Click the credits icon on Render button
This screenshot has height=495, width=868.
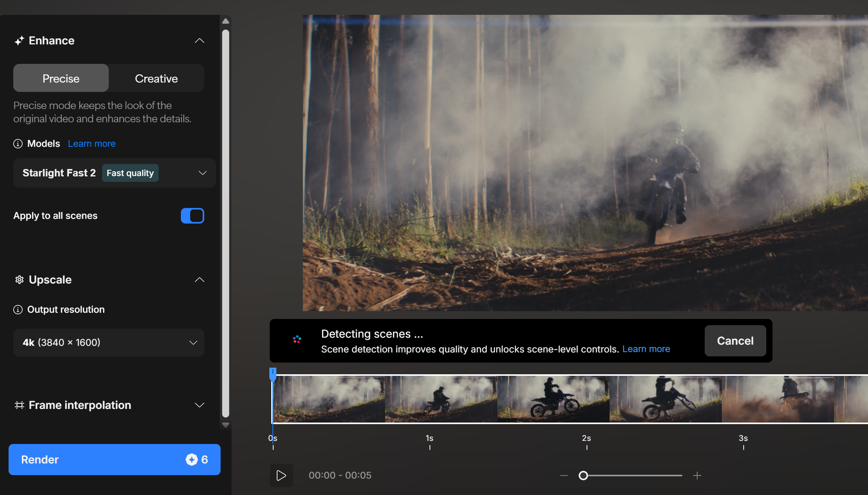[191, 460]
